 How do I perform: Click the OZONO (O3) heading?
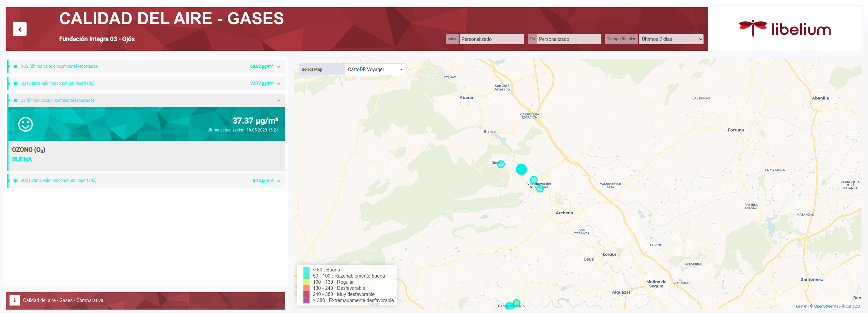[29, 150]
